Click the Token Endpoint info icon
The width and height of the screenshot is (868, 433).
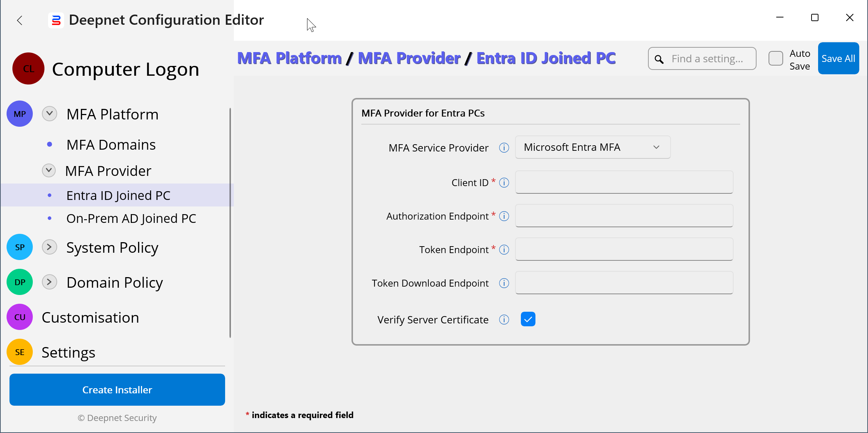click(504, 249)
